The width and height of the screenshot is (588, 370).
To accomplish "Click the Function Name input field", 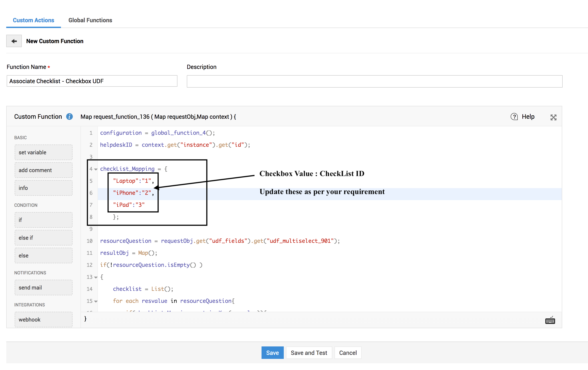I will tap(92, 81).
